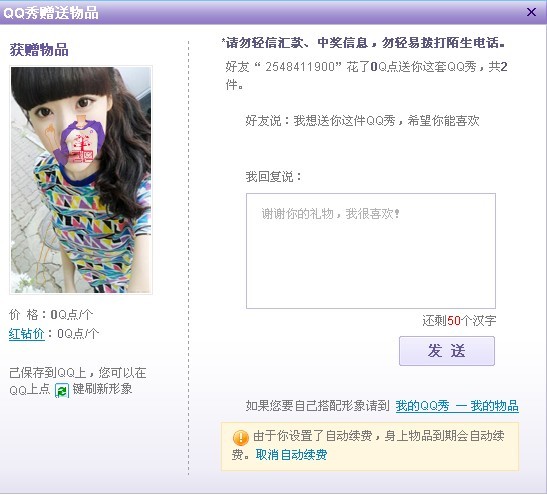Click the 获赠物品 heading

tap(39, 50)
